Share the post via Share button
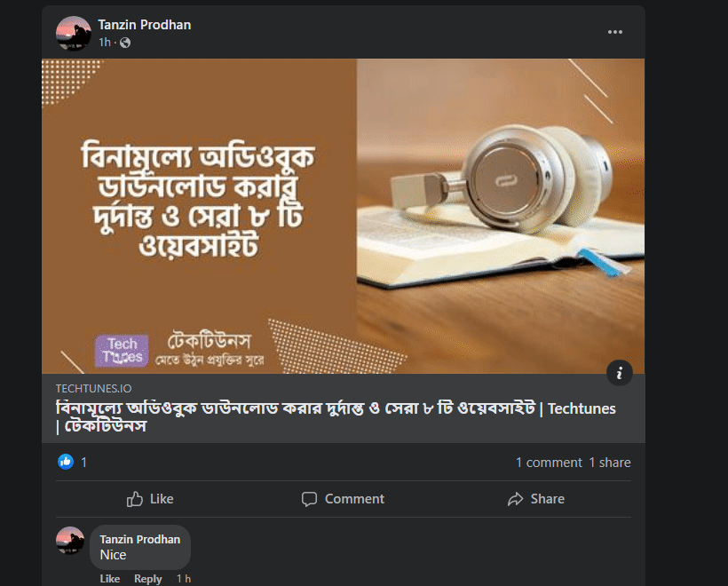This screenshot has height=586, width=728. [535, 499]
